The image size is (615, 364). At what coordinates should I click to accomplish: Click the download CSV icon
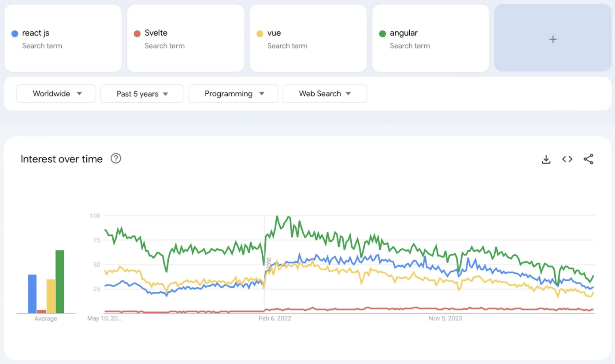546,159
